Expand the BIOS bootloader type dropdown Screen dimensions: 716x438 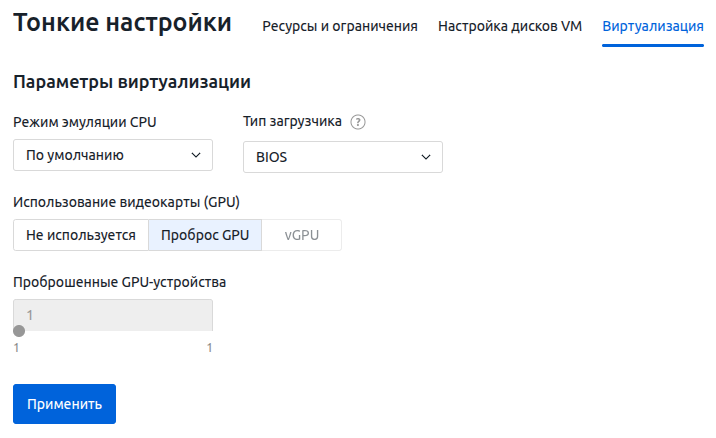342,157
